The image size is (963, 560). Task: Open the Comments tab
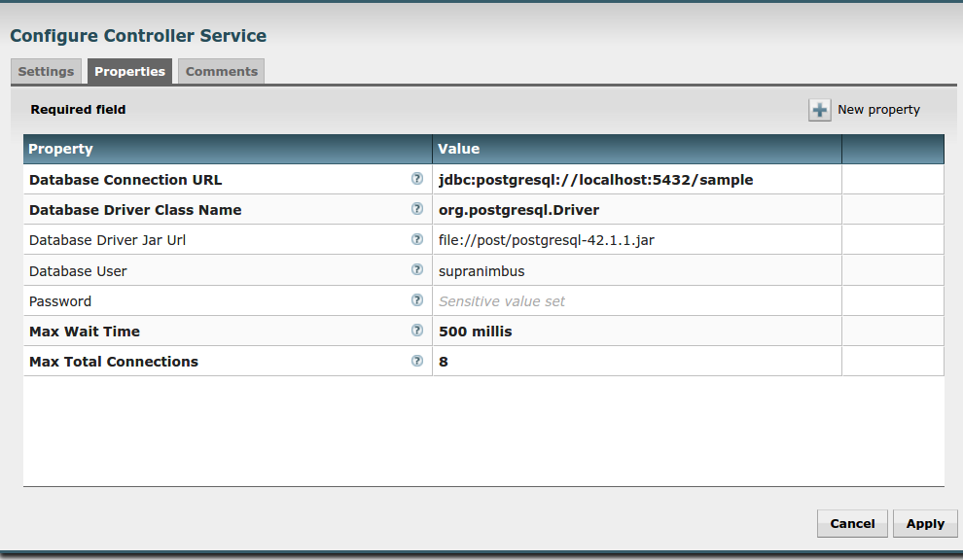(x=222, y=72)
